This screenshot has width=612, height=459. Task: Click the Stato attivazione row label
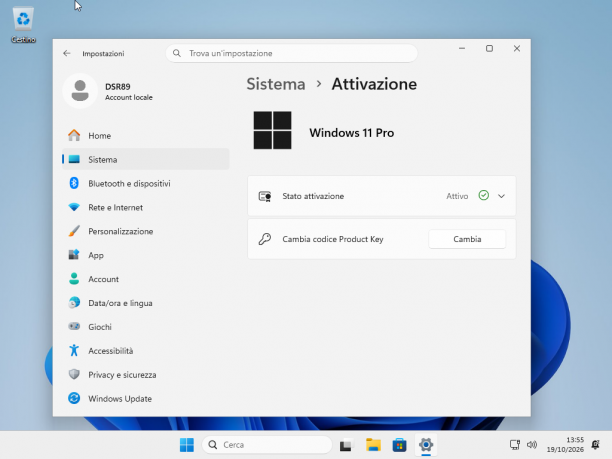tap(313, 196)
